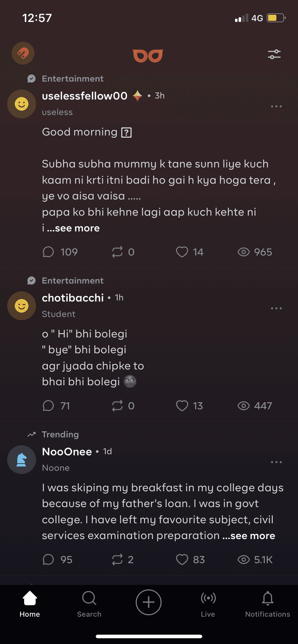Tap the like heart on NooOnee's post

coord(182,560)
